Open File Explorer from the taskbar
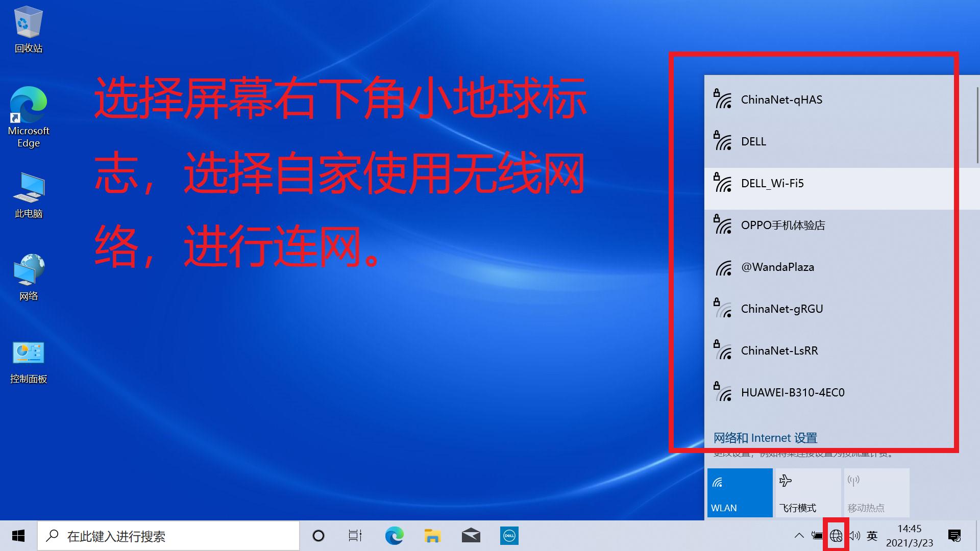This screenshot has height=551, width=980. (x=432, y=536)
